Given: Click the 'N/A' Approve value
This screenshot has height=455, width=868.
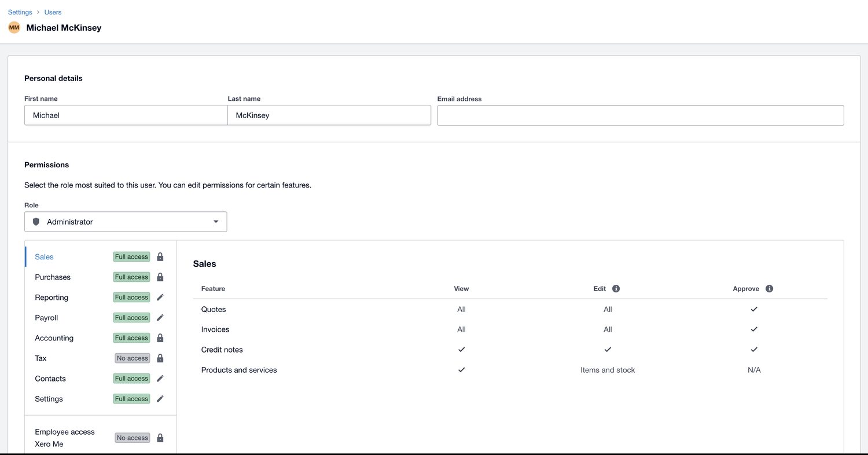Looking at the screenshot, I should [x=754, y=370].
